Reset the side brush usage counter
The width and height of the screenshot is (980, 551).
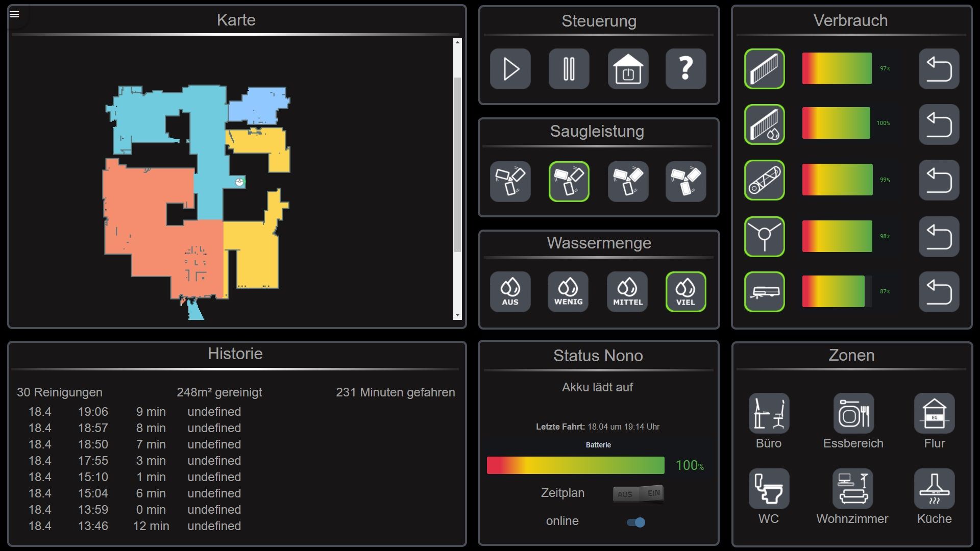939,237
